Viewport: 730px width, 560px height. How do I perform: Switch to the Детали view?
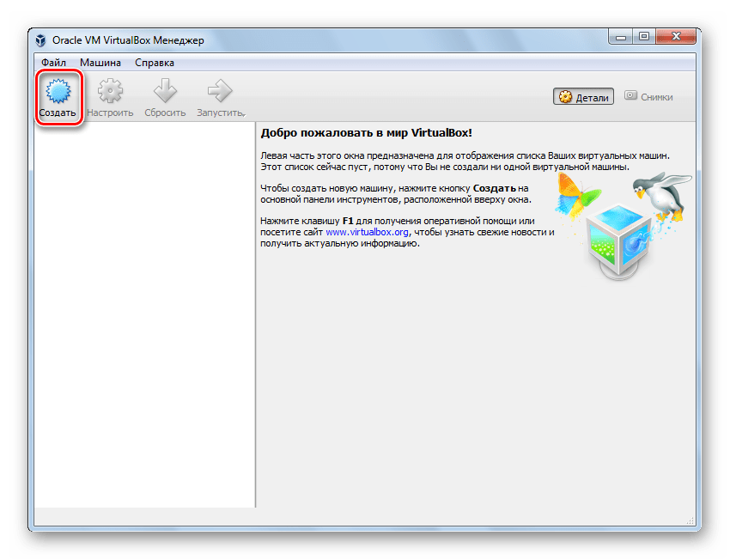583,97
